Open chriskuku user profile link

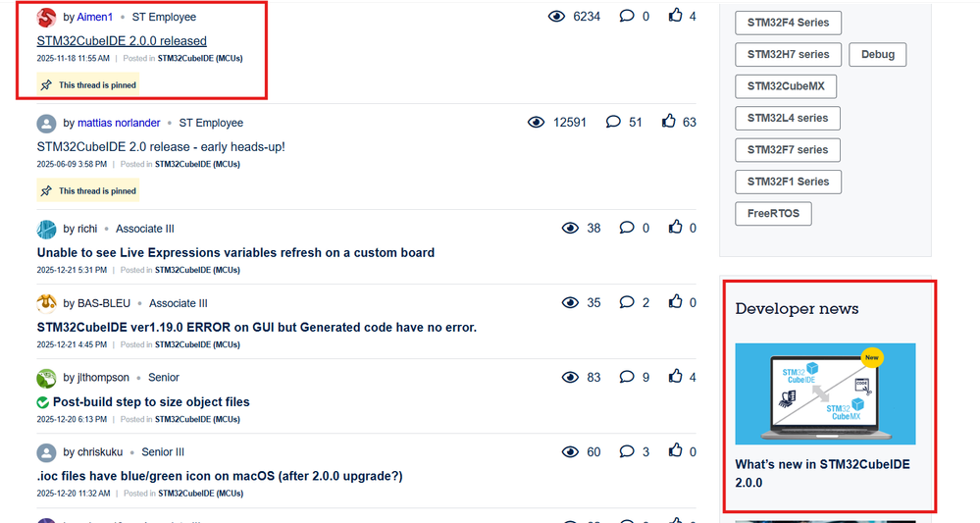pos(100,452)
